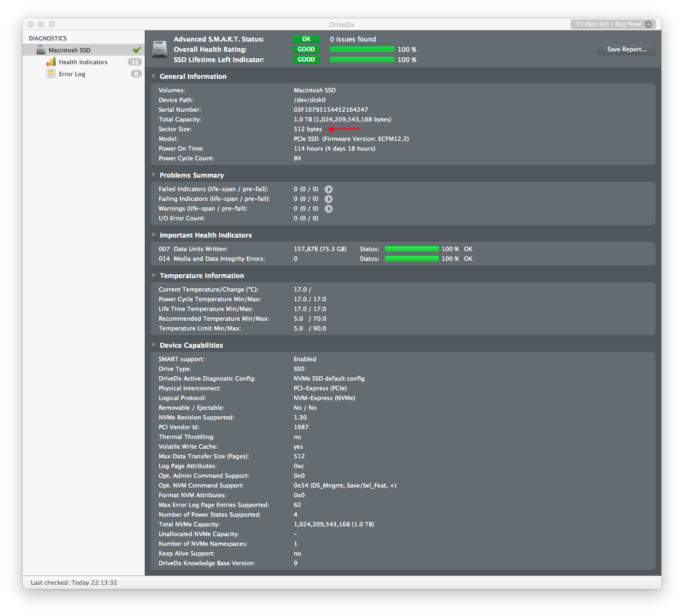
Task: Click the arrow icon in Buy Now banner
Action: point(648,24)
